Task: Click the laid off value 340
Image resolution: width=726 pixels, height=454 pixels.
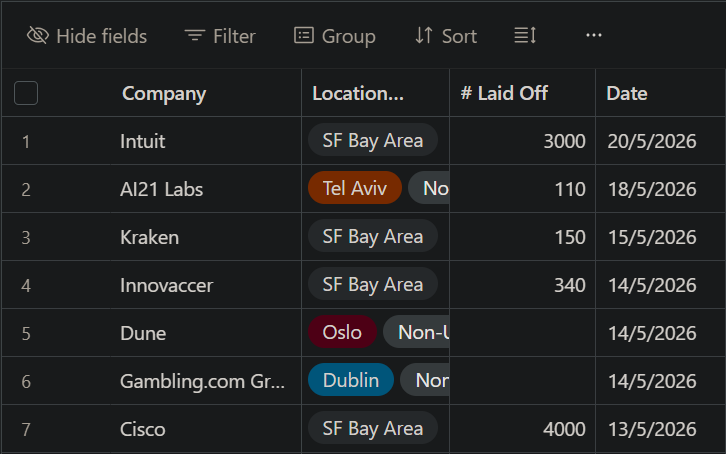Action: (570, 285)
